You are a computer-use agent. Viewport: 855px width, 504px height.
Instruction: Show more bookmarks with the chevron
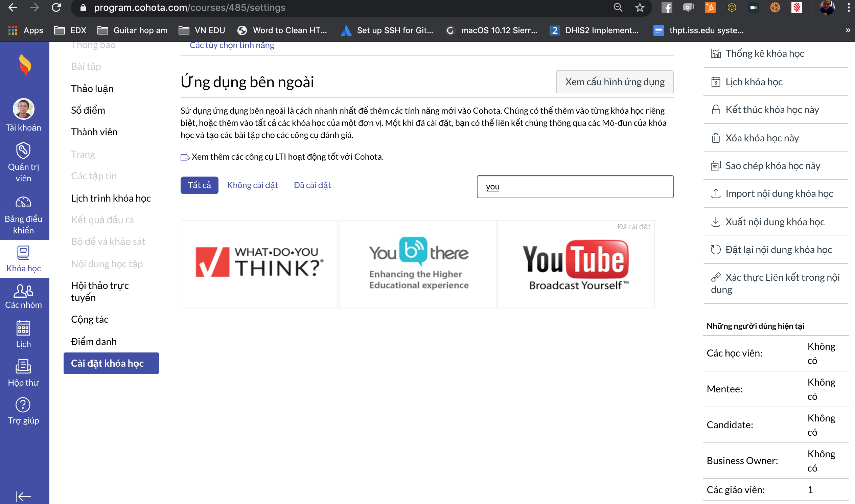pyautogui.click(x=848, y=30)
